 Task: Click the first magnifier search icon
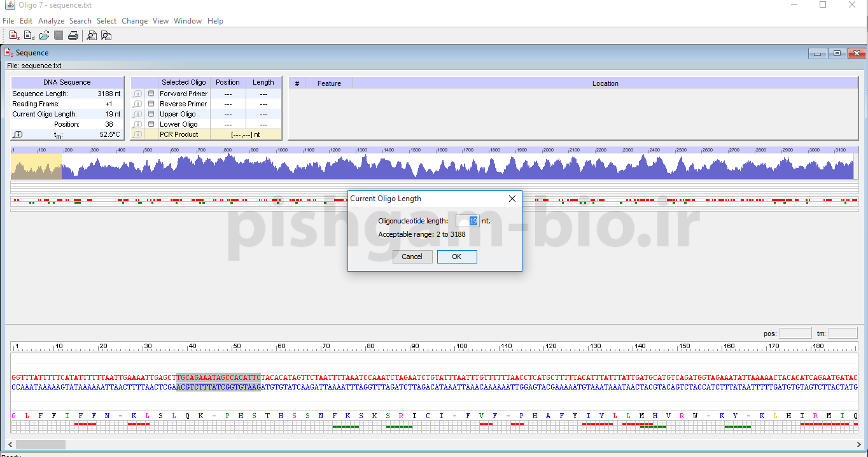coord(92,36)
